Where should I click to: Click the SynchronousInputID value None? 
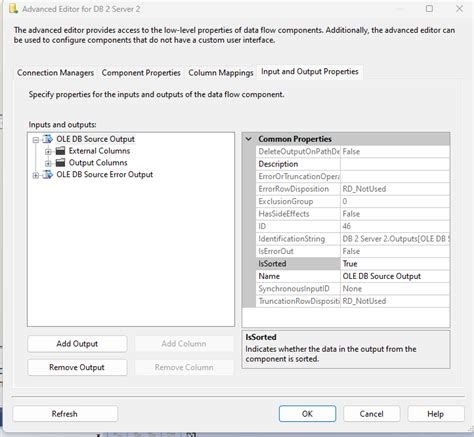click(395, 289)
